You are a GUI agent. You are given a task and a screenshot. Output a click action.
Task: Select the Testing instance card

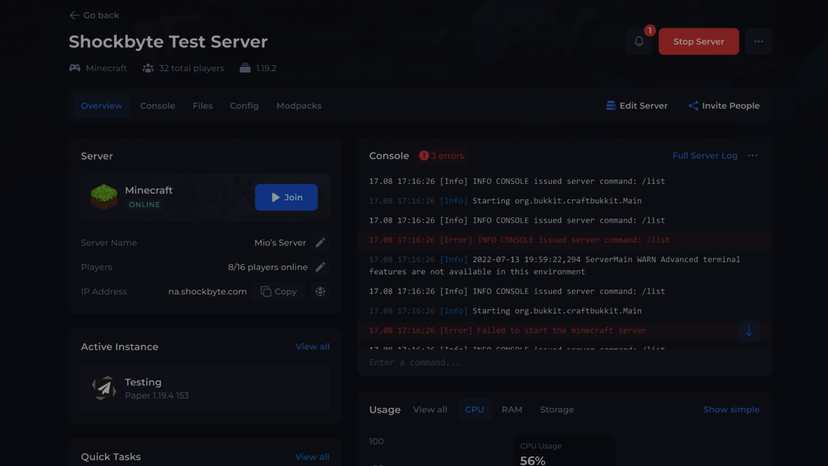(205, 388)
